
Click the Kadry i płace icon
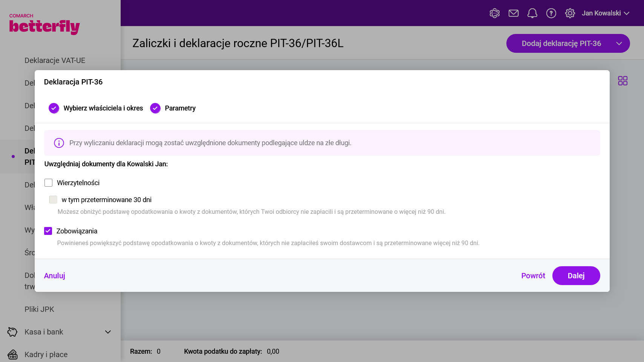pyautogui.click(x=12, y=354)
